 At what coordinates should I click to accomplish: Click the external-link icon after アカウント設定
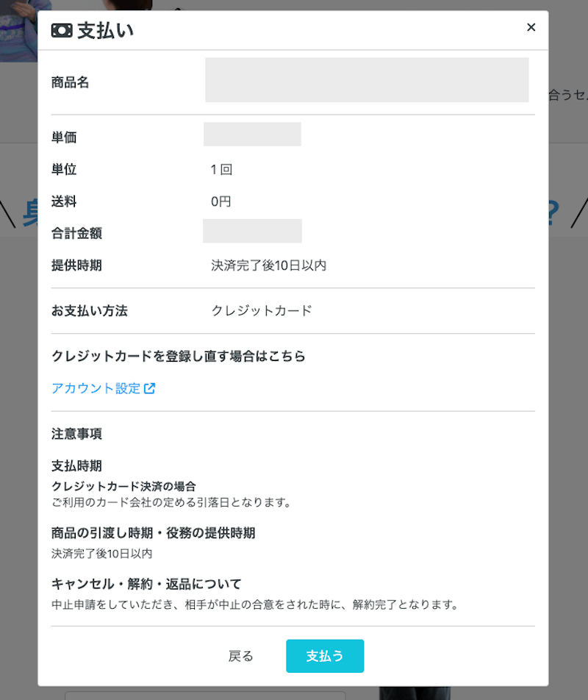[x=149, y=388]
